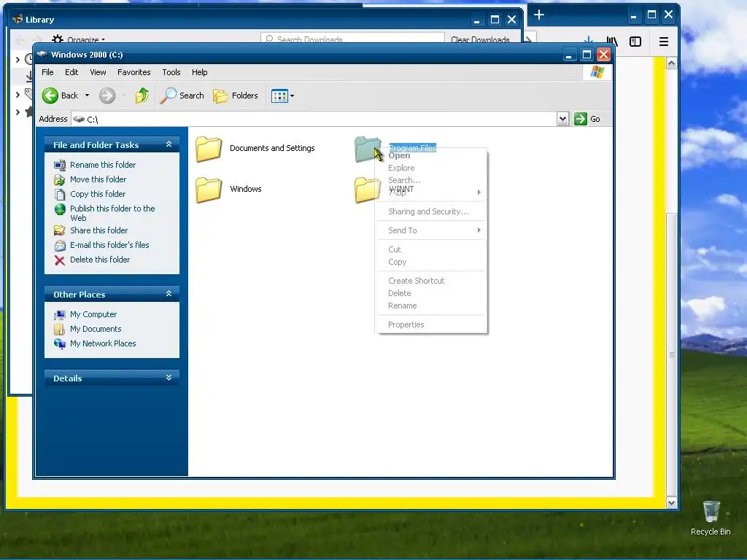Choose Create Shortcut in context menu

pos(430,281)
